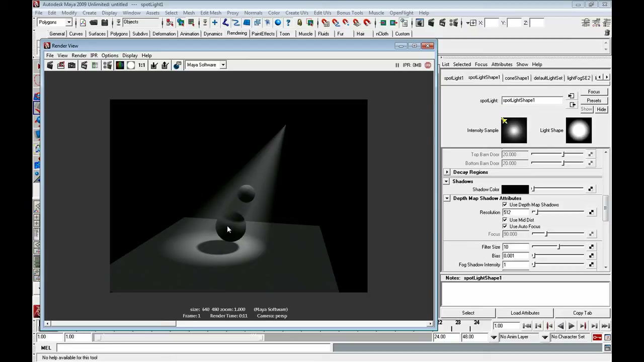Click the question mark help icon
The width and height of the screenshot is (644, 362).
point(289,23)
